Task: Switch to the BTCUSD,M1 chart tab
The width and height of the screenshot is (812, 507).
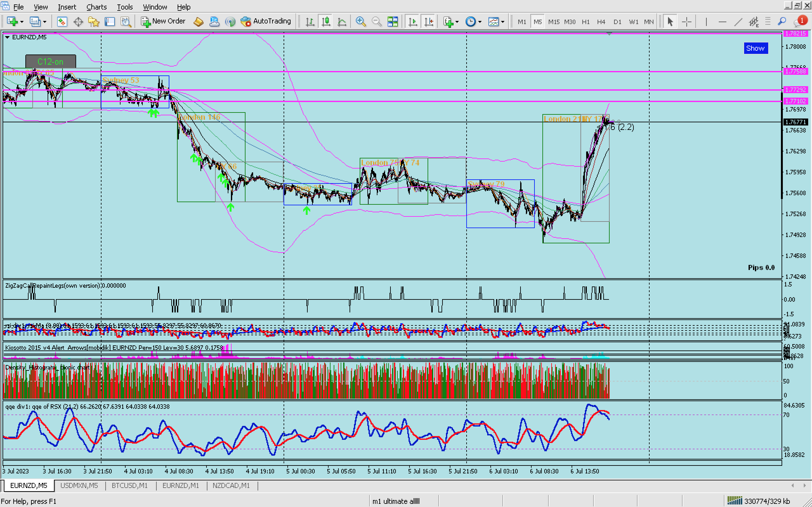Action: 129,485
